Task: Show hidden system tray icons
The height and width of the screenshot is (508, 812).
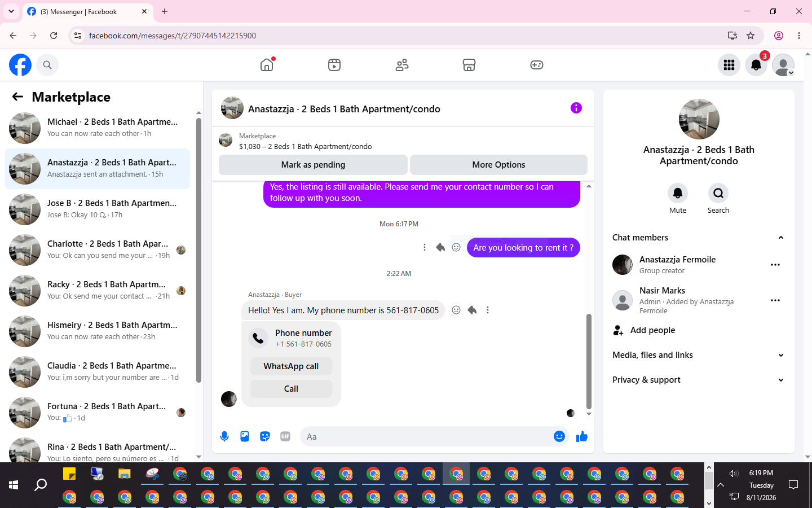Action: click(721, 485)
